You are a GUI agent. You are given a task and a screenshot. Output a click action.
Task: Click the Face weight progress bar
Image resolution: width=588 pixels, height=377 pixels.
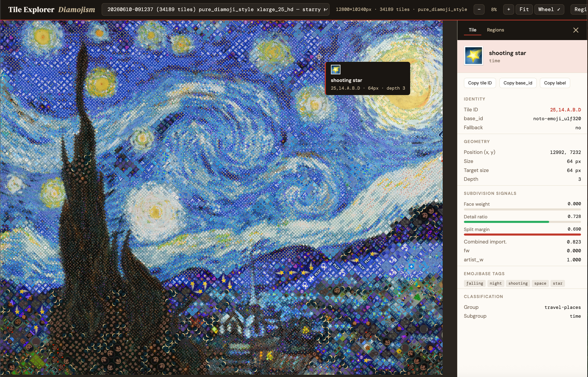coord(522,209)
